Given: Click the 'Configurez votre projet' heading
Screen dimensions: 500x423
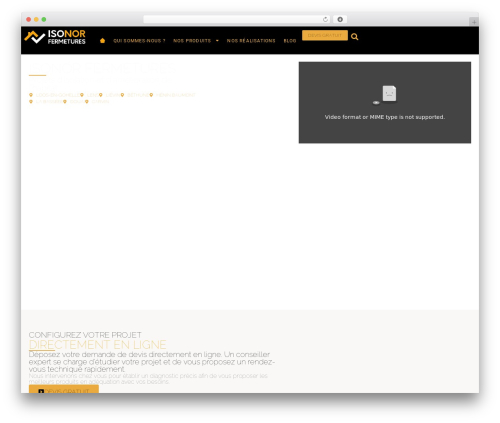Looking at the screenshot, I should [85, 335].
